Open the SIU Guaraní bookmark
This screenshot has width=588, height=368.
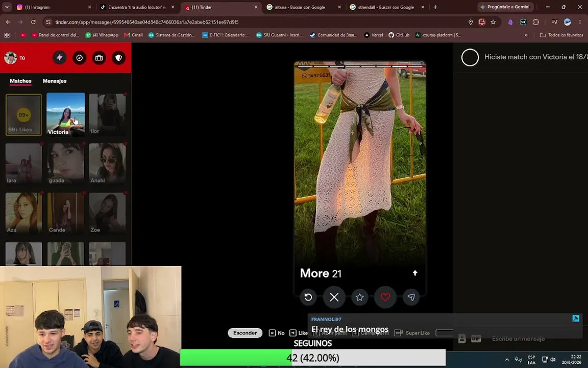[x=279, y=35]
